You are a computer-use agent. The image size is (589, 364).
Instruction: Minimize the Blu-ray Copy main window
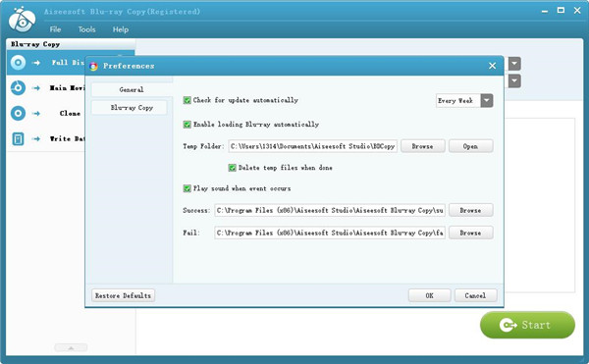click(545, 11)
